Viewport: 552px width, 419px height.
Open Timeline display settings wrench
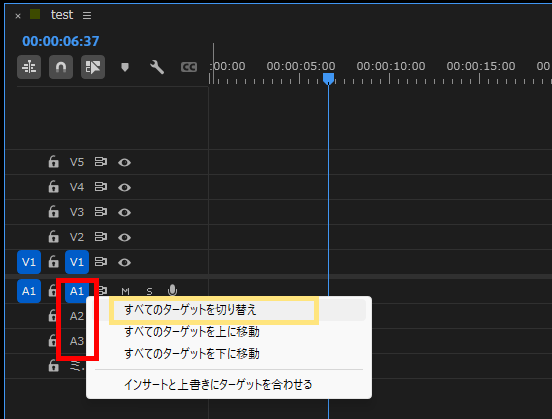tap(157, 67)
